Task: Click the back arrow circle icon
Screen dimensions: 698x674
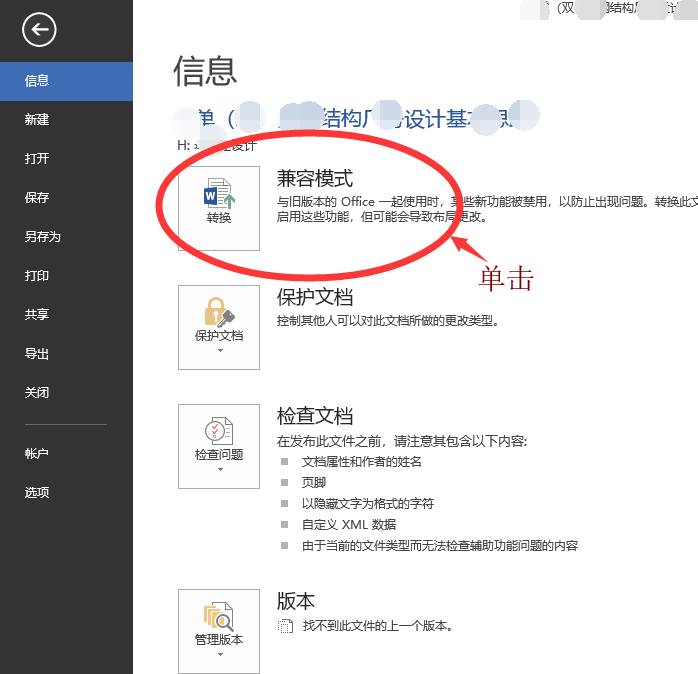Action: (x=39, y=30)
